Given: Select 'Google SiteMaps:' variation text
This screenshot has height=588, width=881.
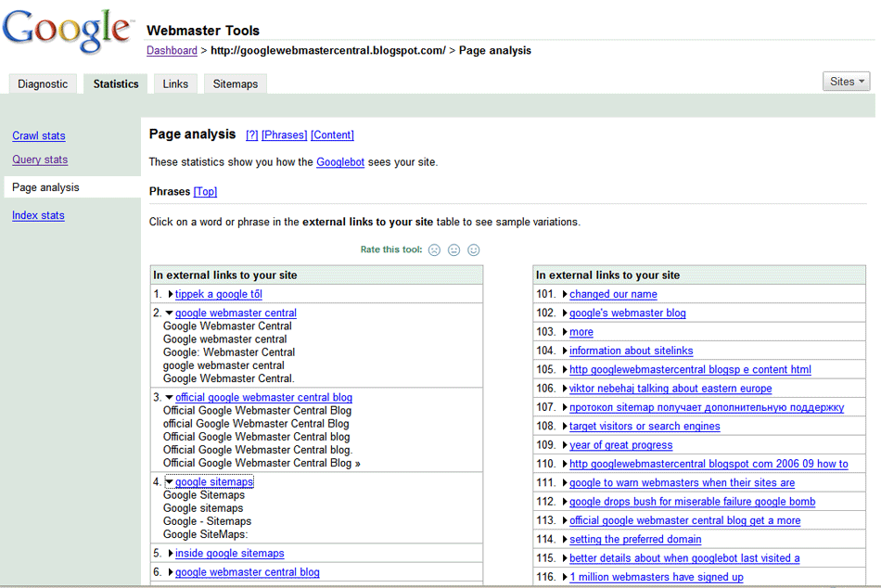Looking at the screenshot, I should pos(205,534).
